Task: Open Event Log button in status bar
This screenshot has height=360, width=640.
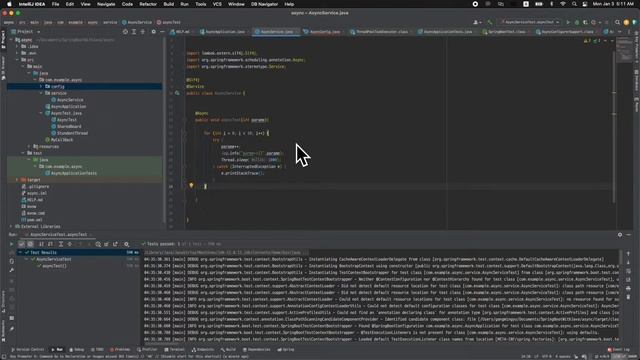Action: coord(619,350)
